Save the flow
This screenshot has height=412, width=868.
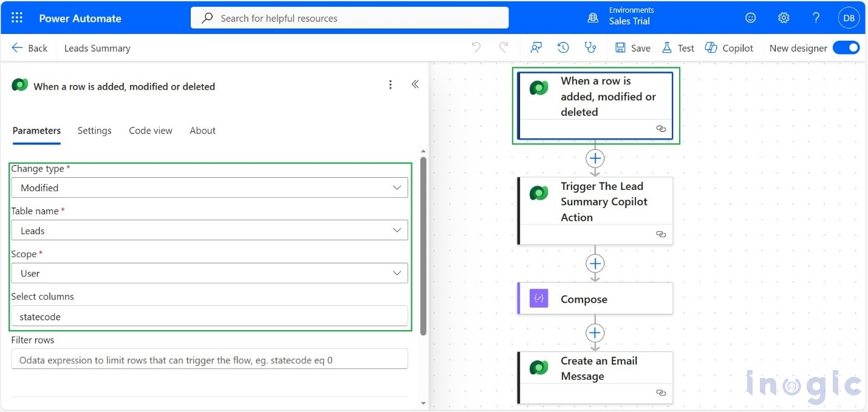coord(632,47)
